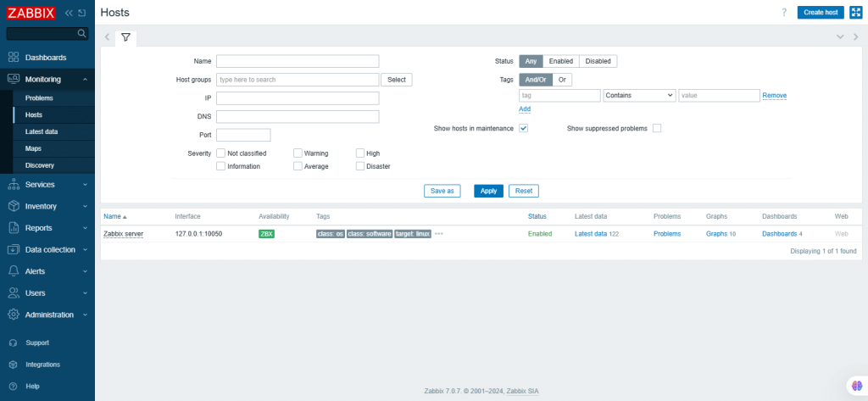The image size is (868, 401).
Task: Check Disaster severity
Action: (x=359, y=166)
